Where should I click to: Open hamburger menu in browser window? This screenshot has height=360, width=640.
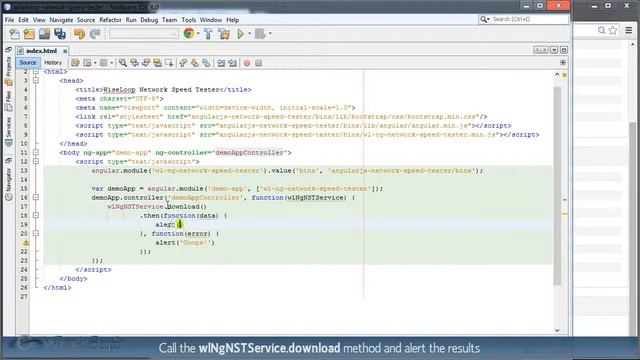pyautogui.click(x=629, y=30)
